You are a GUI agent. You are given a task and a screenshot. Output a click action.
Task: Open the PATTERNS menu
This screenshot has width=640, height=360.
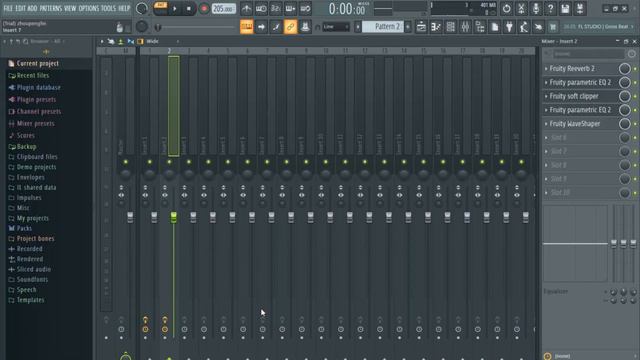(x=51, y=8)
